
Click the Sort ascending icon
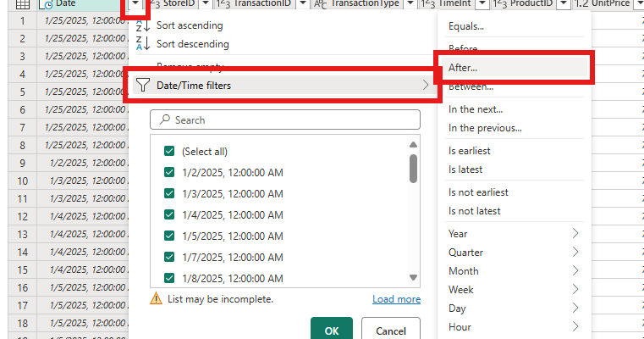tap(142, 25)
